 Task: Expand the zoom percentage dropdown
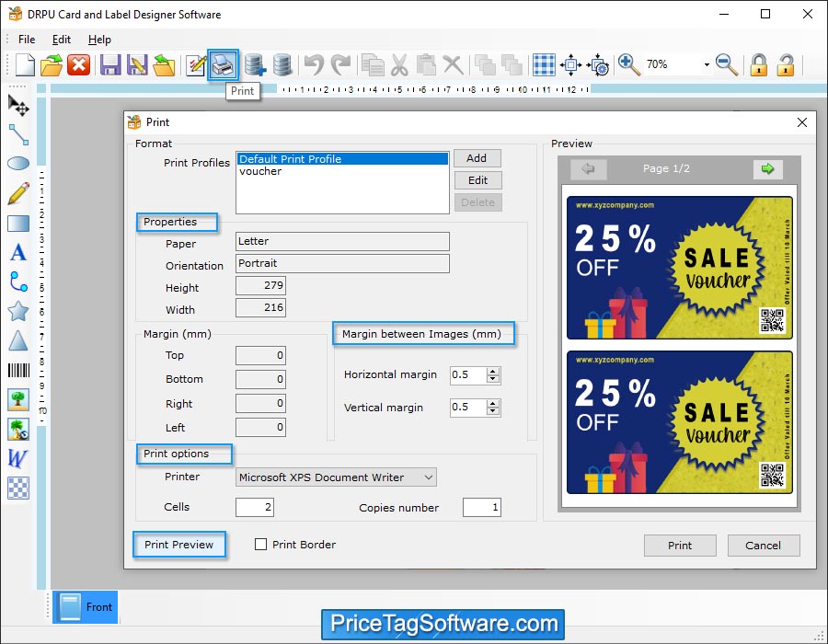click(707, 65)
